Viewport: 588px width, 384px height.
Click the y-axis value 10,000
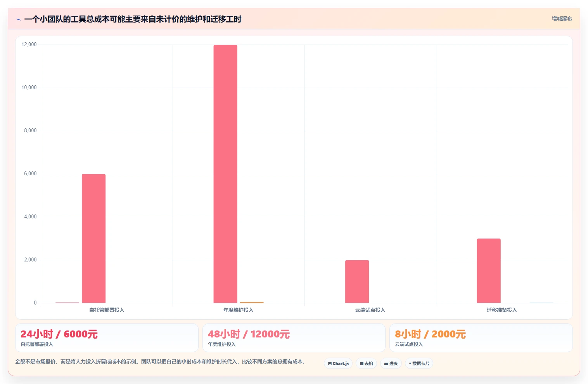[29, 88]
